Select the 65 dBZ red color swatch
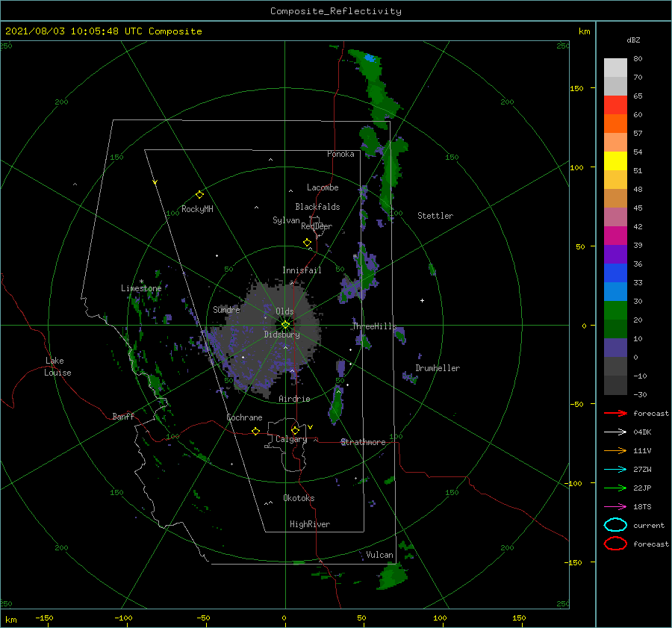Image resolution: width=672 pixels, height=628 pixels. click(615, 105)
